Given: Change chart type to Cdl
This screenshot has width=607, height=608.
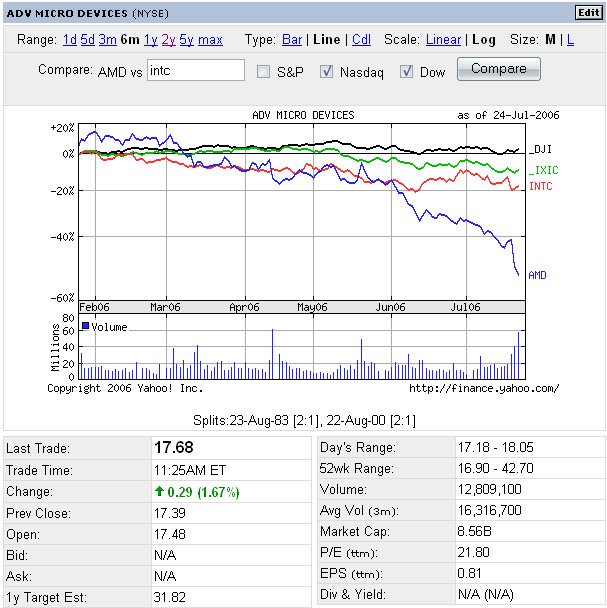Looking at the screenshot, I should click(x=361, y=40).
